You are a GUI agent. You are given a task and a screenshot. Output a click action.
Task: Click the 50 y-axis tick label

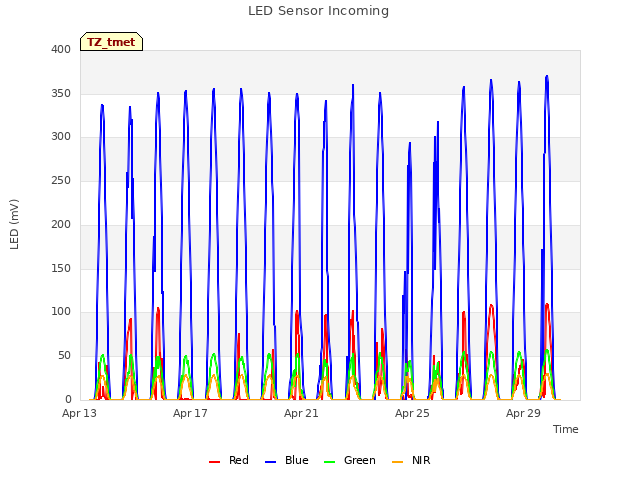click(x=64, y=356)
